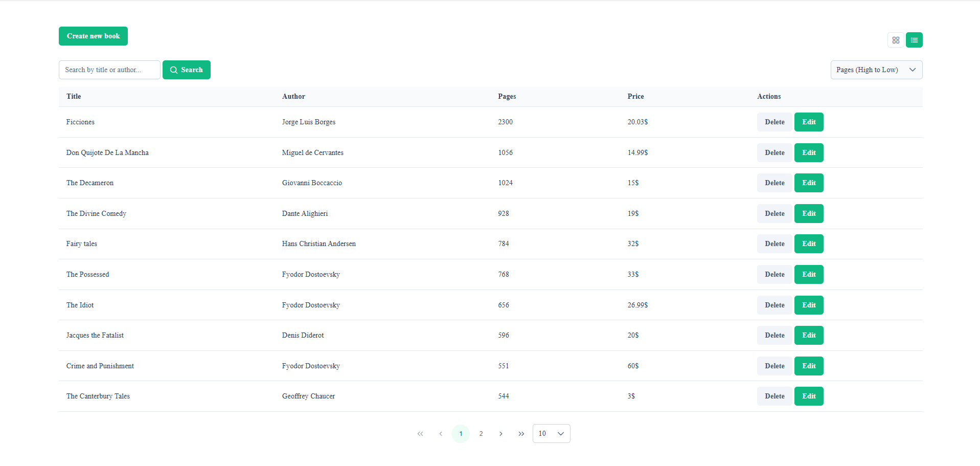Go to next page arrow icon
Viewport: 980px width, 466px height.
[501, 434]
